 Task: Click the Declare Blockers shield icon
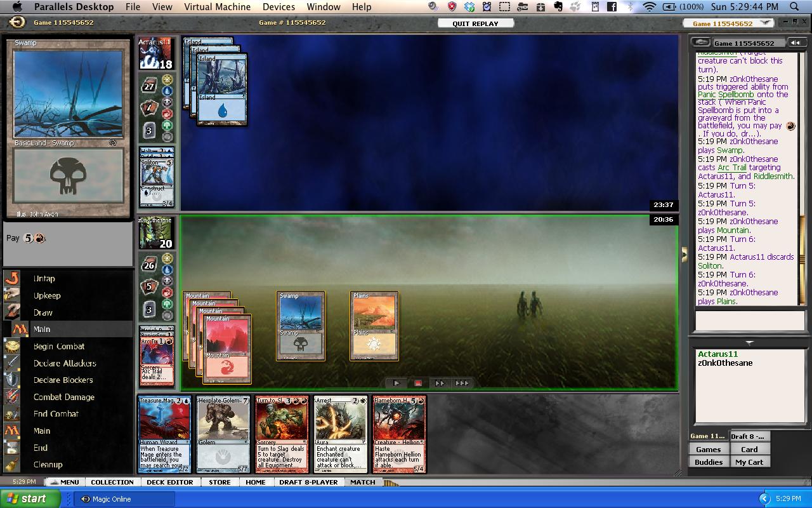pos(12,380)
